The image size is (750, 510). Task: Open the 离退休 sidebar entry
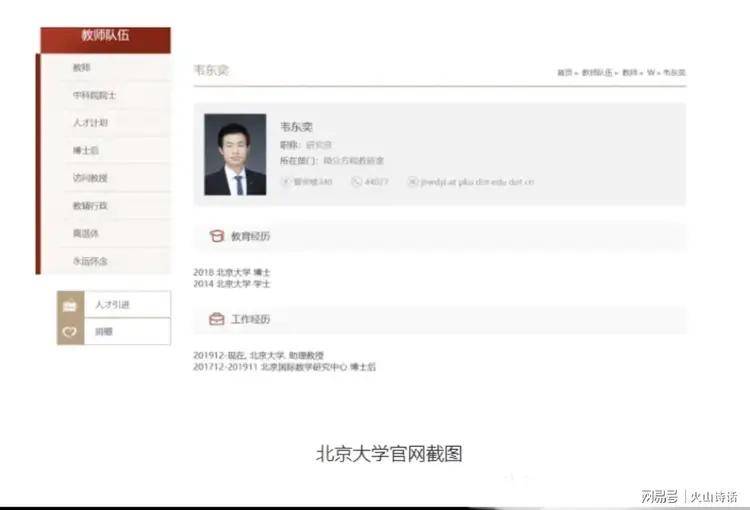(x=86, y=233)
